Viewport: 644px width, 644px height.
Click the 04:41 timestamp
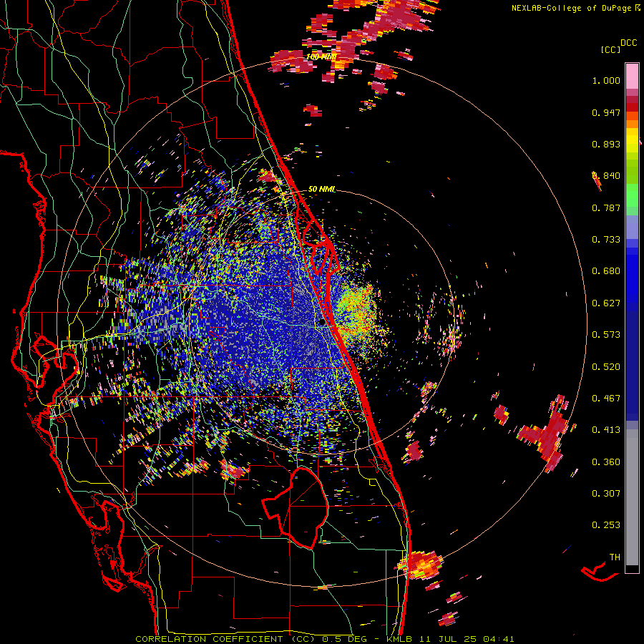[499, 639]
